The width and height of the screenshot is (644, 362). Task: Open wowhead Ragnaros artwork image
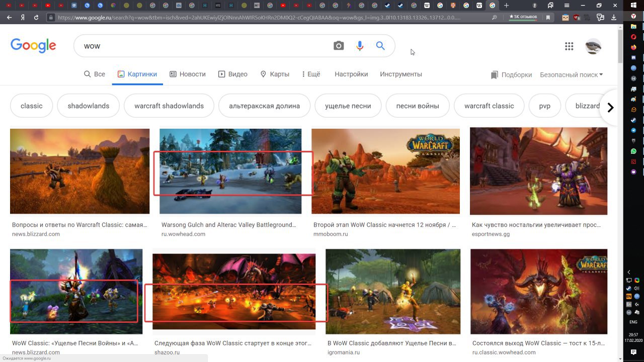tap(539, 292)
